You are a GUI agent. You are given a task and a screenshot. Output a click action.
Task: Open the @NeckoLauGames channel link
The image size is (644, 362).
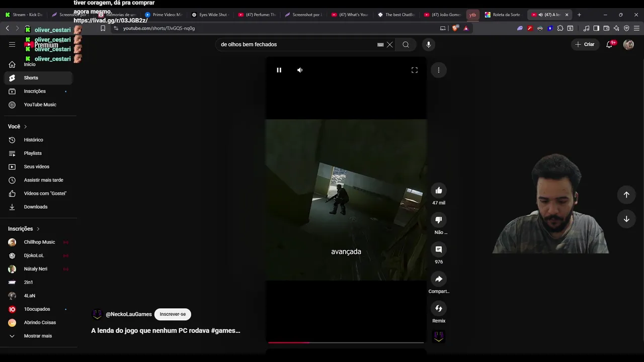click(129, 314)
